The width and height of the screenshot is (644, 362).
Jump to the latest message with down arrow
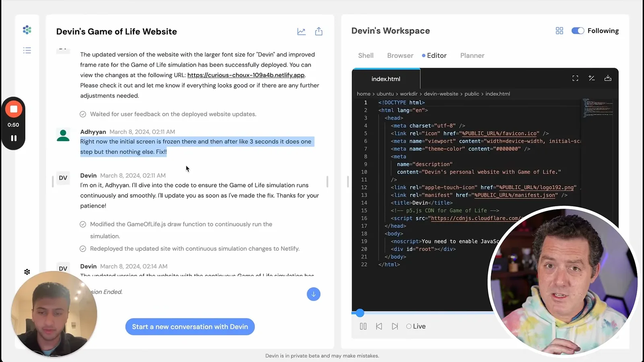[314, 294]
